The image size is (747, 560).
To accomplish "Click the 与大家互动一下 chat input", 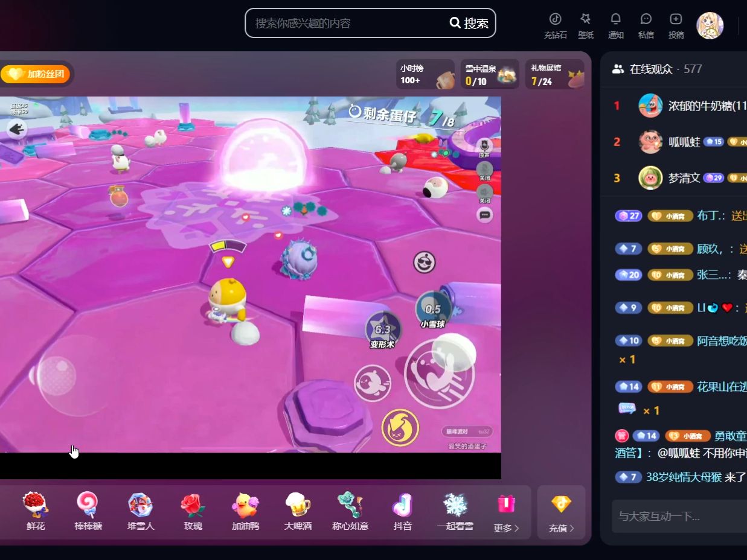I will click(x=679, y=517).
